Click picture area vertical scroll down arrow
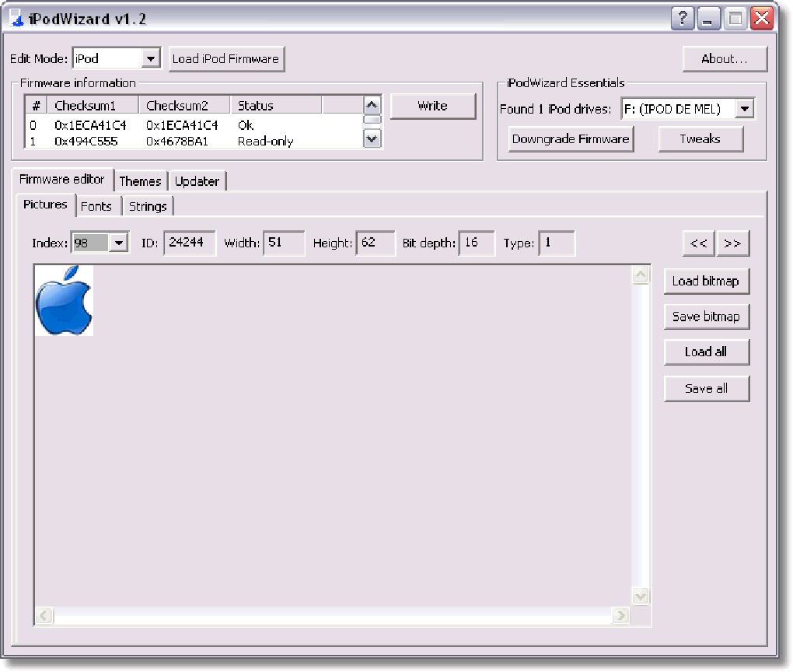Image resolution: width=793 pixels, height=672 pixels. (641, 596)
